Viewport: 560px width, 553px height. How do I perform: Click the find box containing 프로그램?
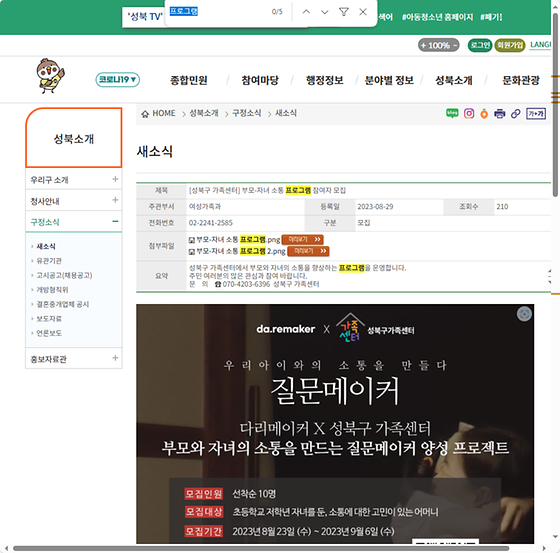pyautogui.click(x=218, y=12)
